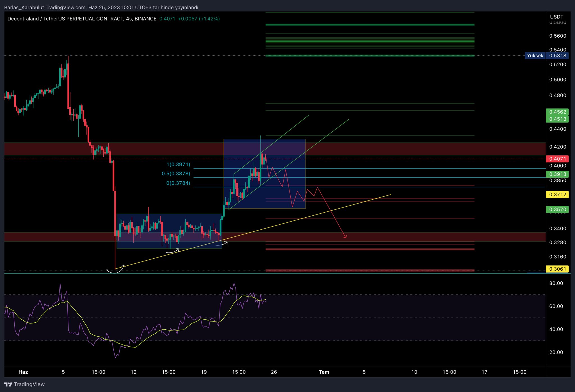Click the yellow 0.3061 price label

pyautogui.click(x=557, y=269)
